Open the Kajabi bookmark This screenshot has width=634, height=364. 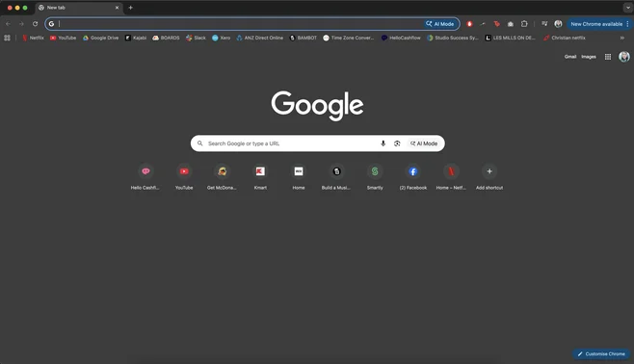point(136,38)
